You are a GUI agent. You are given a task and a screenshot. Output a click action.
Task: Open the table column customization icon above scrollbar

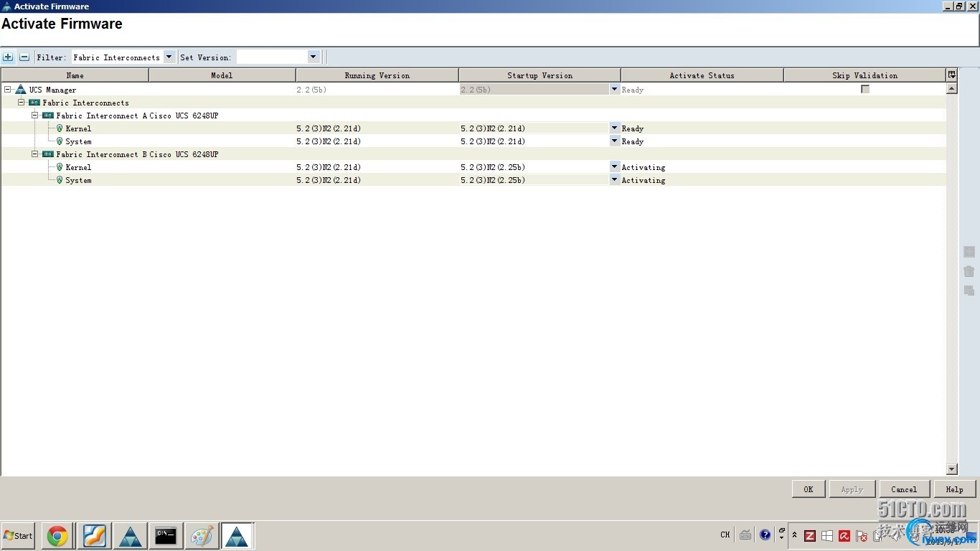pos(951,75)
